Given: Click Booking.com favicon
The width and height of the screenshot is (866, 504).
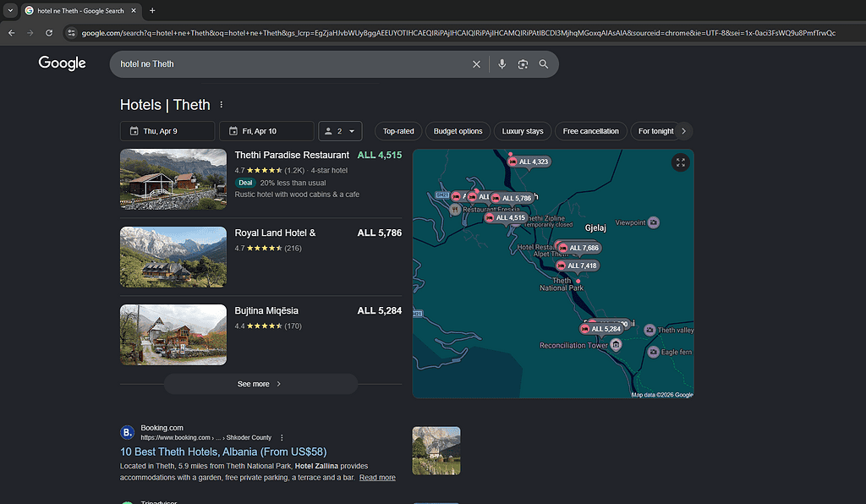Looking at the screenshot, I should click(x=128, y=432).
